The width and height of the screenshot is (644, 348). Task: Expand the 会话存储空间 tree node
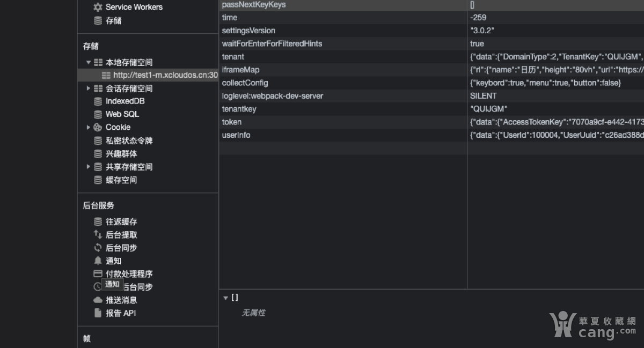pos(89,88)
